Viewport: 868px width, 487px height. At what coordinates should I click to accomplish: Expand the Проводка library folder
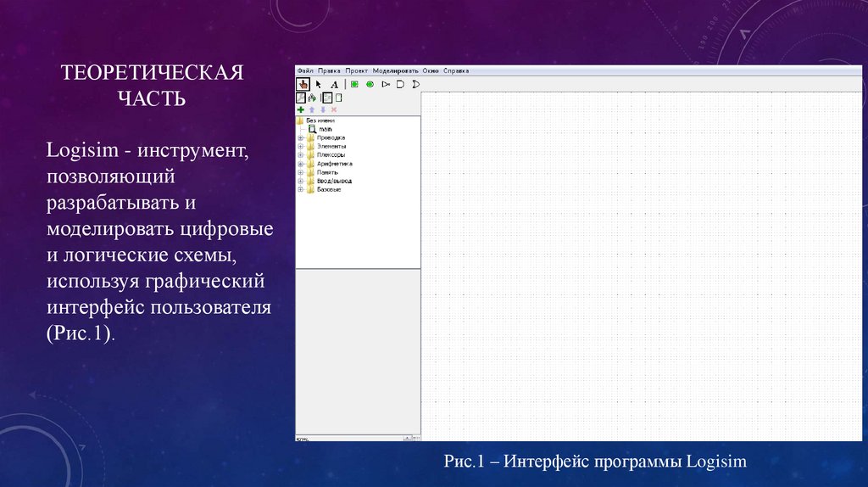click(x=300, y=137)
